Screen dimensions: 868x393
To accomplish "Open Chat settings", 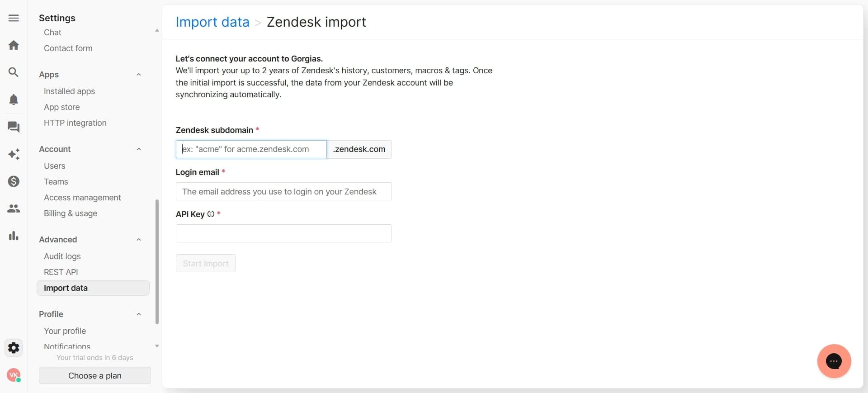I will pos(52,33).
